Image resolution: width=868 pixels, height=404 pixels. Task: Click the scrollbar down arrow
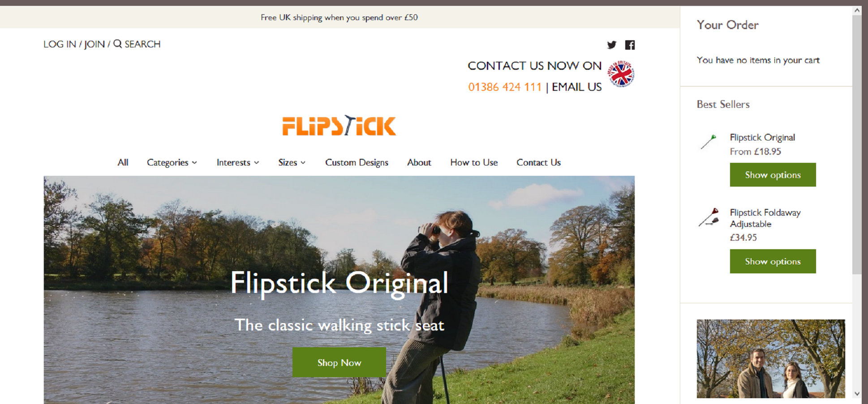(x=857, y=394)
